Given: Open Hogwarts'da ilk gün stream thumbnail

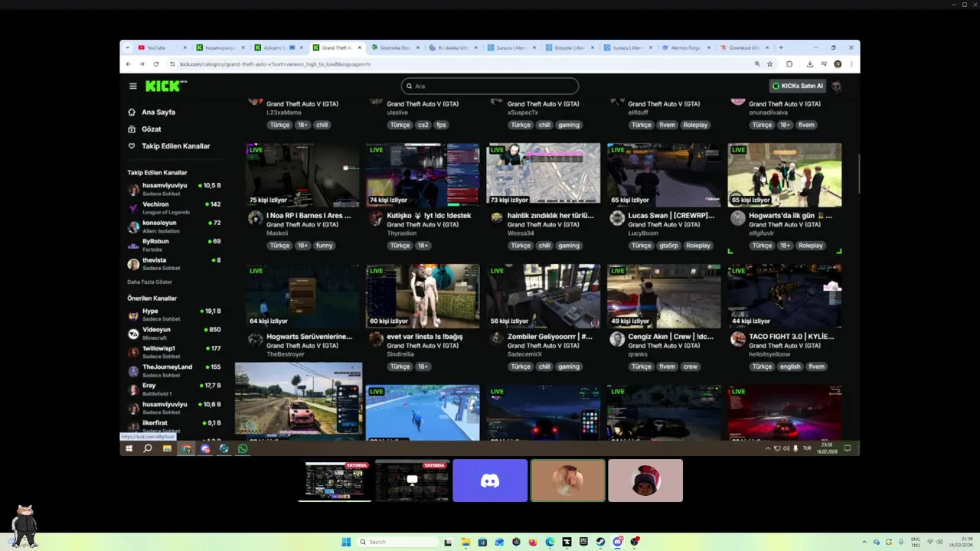Looking at the screenshot, I should coord(784,174).
